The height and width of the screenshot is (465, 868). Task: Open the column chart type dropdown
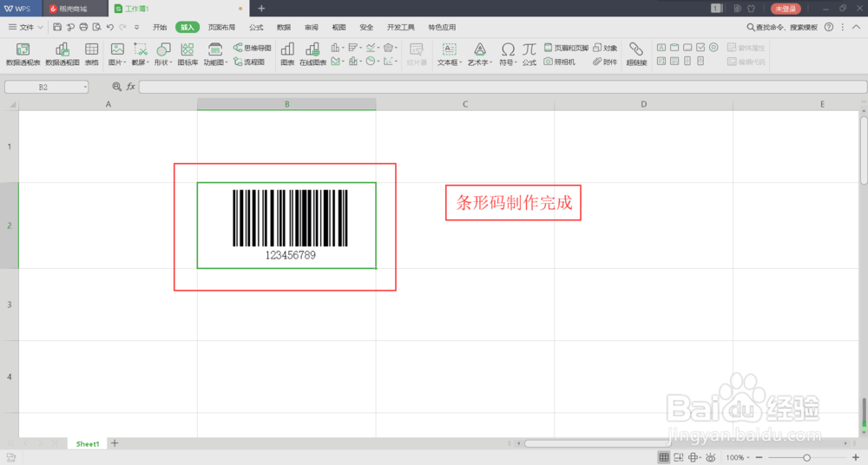[x=337, y=49]
